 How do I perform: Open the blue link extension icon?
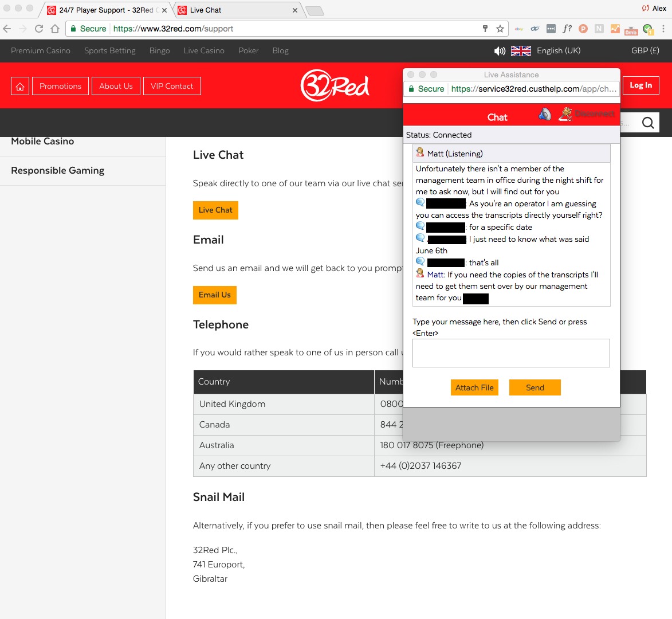pos(535,29)
